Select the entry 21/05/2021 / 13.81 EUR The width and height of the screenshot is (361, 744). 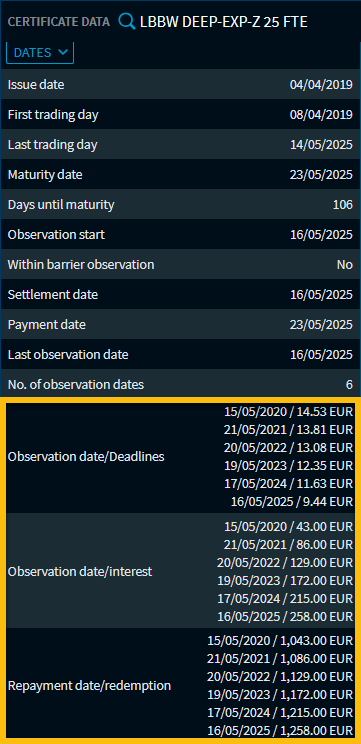(289, 430)
